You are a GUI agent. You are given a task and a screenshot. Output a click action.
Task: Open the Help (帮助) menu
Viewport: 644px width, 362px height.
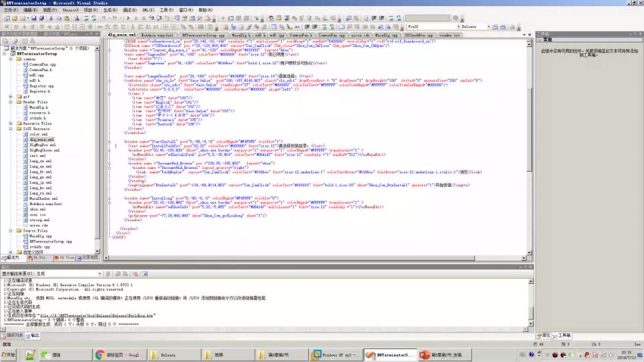coord(205,10)
